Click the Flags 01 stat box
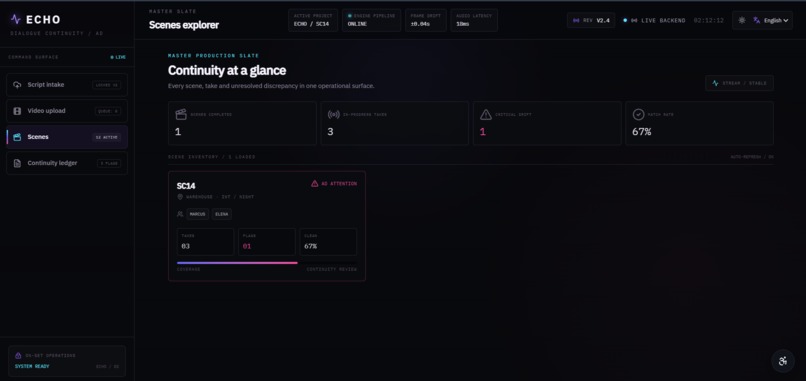 267,242
